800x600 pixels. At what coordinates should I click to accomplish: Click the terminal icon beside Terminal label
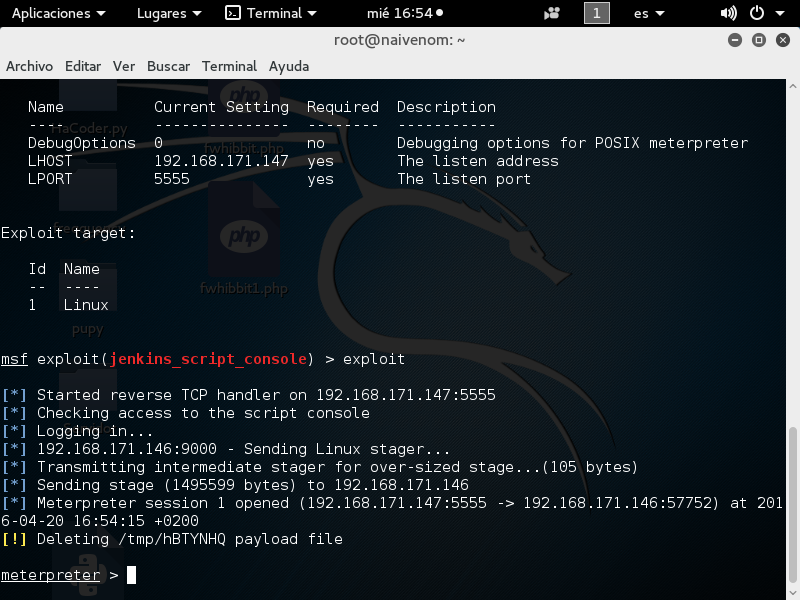point(233,13)
